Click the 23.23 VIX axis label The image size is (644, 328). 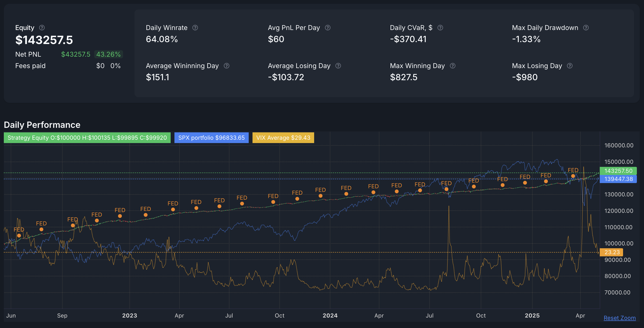click(x=611, y=252)
